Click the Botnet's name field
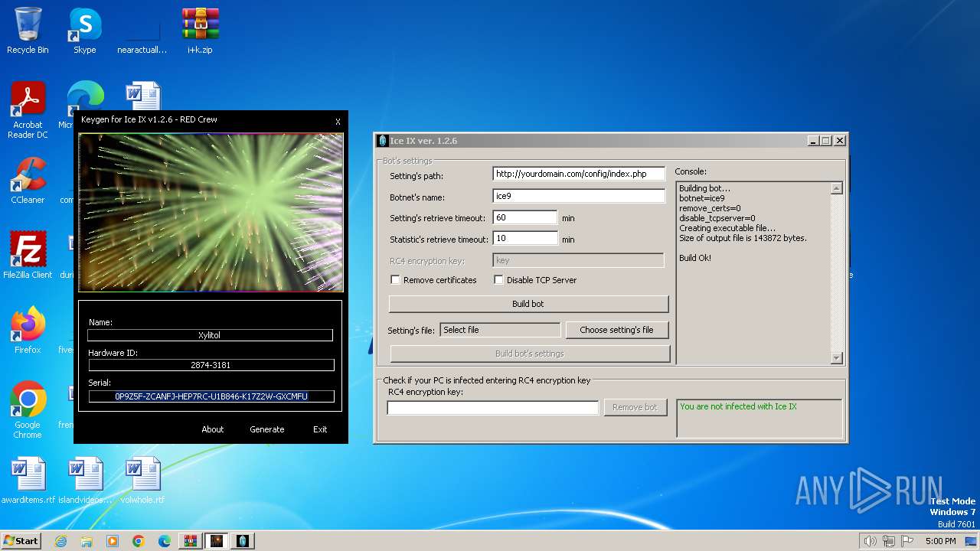 tap(579, 196)
